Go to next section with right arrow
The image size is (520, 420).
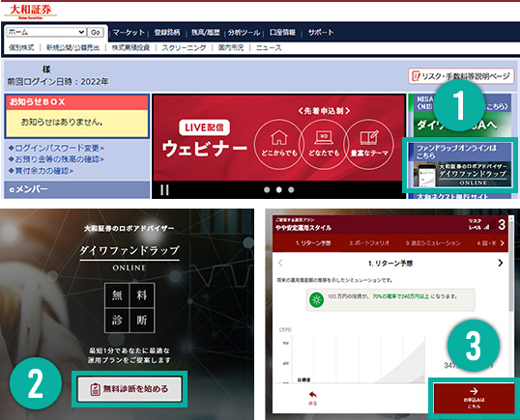tap(501, 263)
